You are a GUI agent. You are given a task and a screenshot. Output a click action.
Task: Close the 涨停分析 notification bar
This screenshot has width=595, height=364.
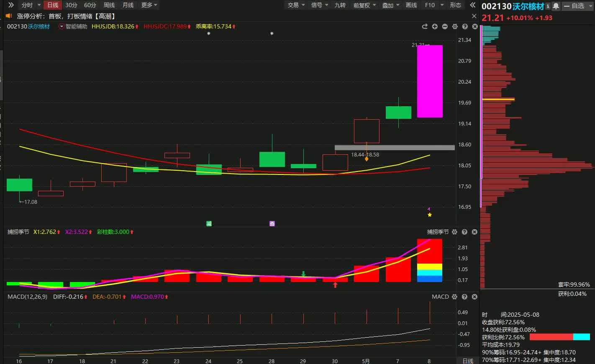click(x=474, y=16)
